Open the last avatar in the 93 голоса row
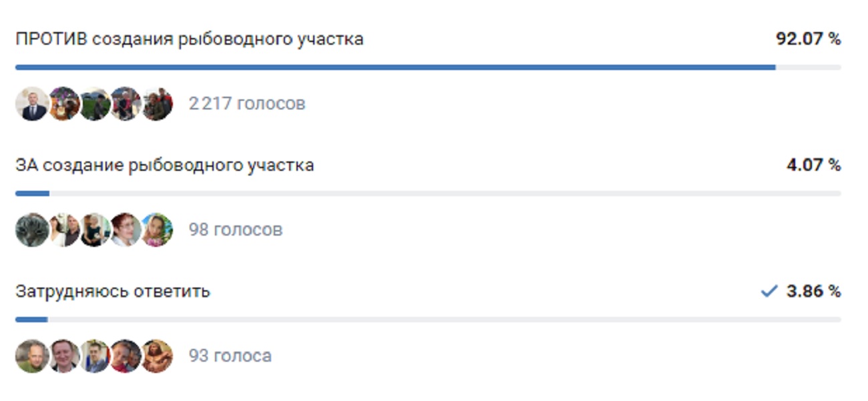Viewport: 868px width, 401px height. pyautogui.click(x=158, y=356)
